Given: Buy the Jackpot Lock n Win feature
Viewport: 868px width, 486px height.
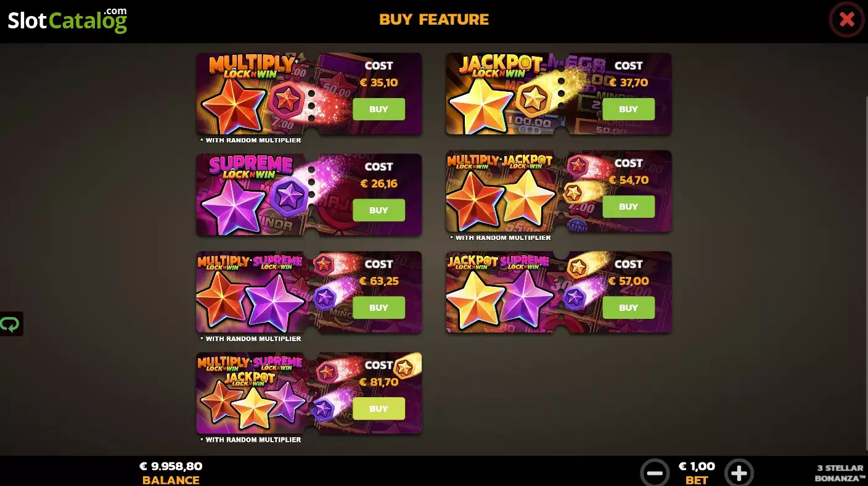Looking at the screenshot, I should [x=628, y=109].
